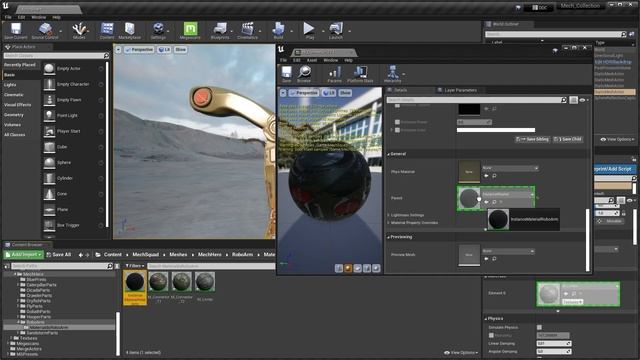Image resolution: width=640 pixels, height=360 pixels.
Task: Expand Material Property Overrides section
Action: coord(388,223)
